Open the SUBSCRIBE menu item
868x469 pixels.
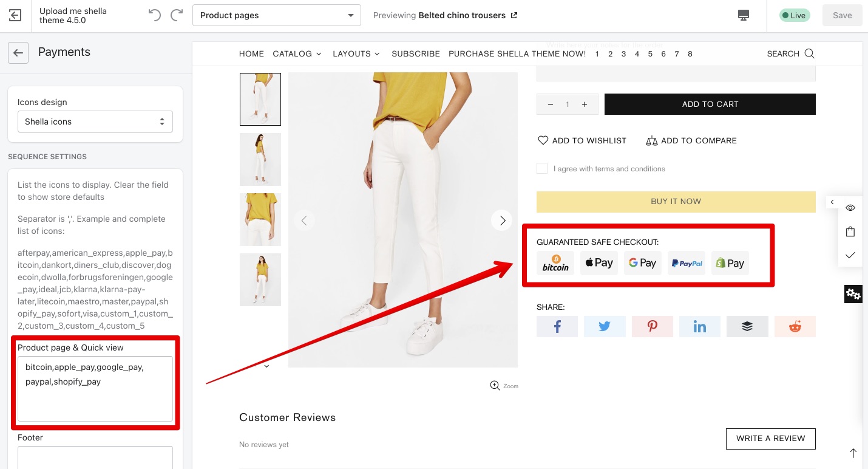click(x=416, y=53)
